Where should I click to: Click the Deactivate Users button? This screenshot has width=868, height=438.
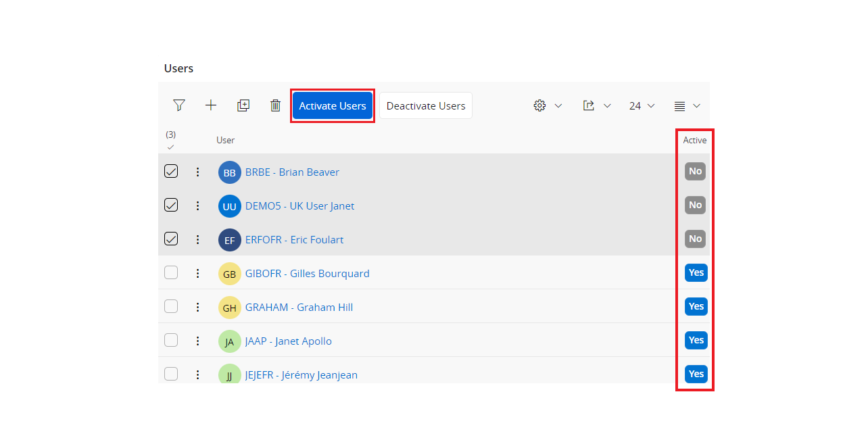426,105
